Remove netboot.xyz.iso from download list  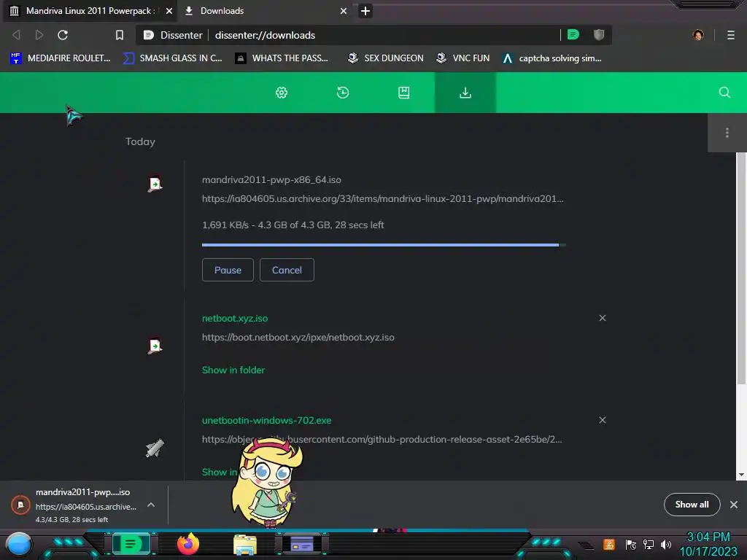(602, 318)
